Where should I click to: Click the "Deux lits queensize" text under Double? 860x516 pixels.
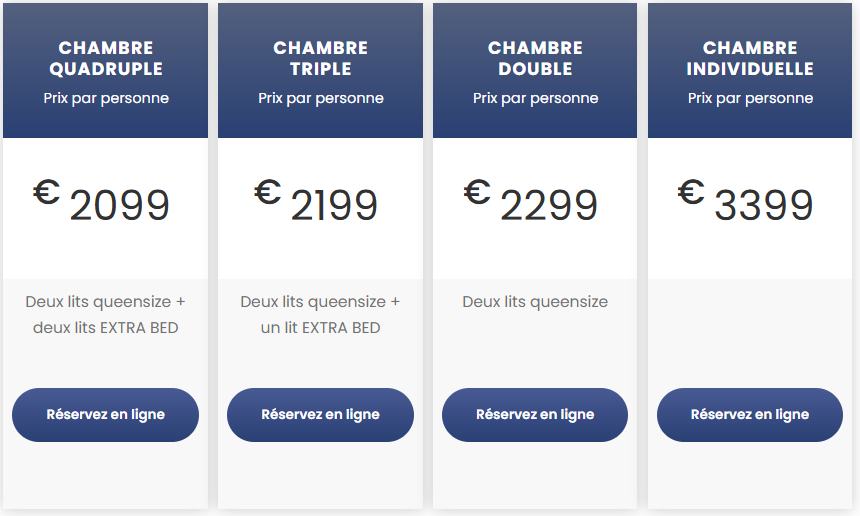535,302
